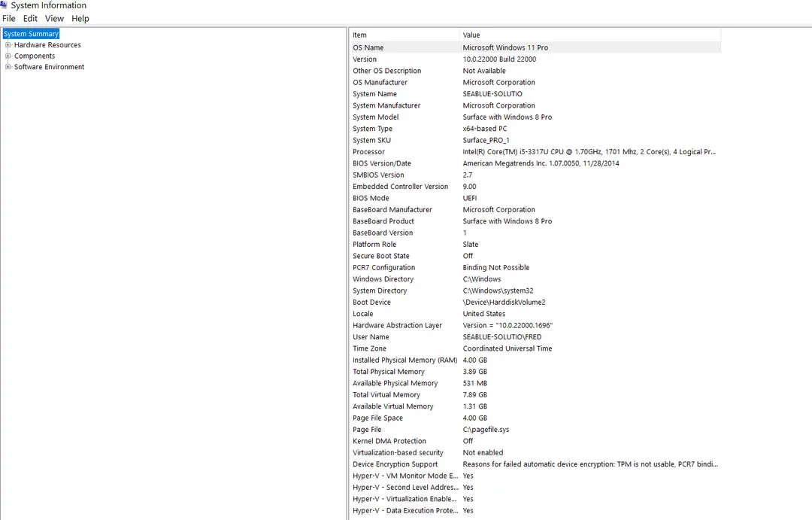
Task: Select the Device Encryption Support row label
Action: (x=395, y=464)
